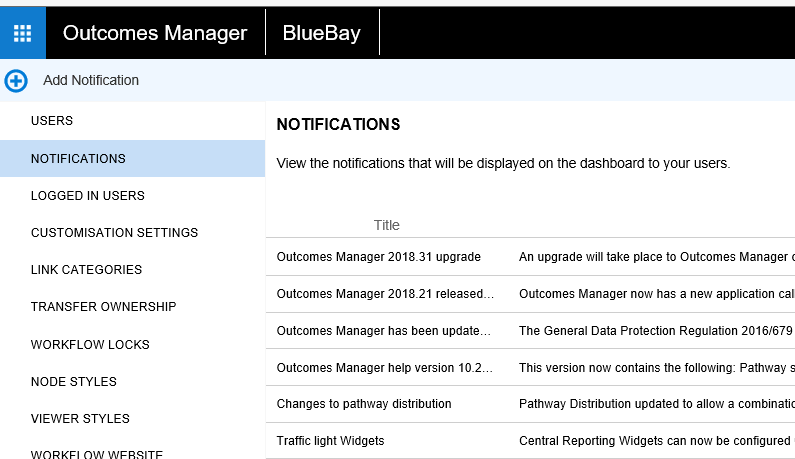Open the app launcher grid icon
Image resolution: width=795 pixels, height=459 pixels.
click(22, 33)
